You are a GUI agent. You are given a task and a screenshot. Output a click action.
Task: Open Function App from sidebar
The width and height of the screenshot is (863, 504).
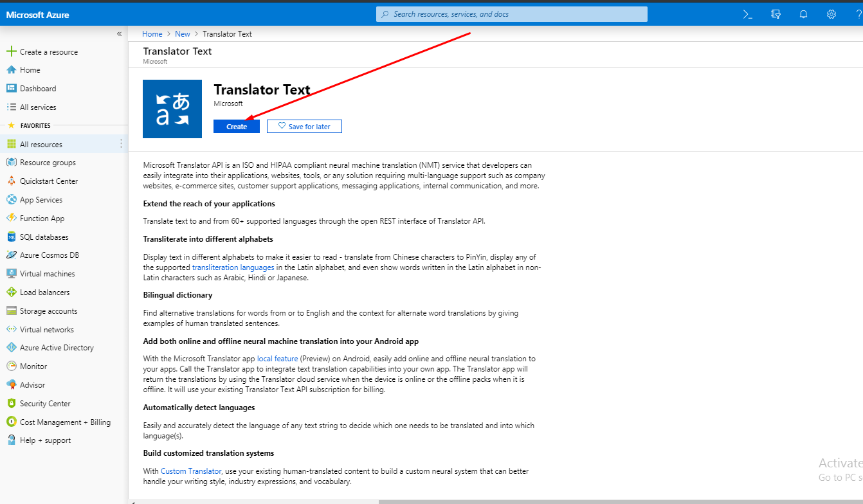(x=42, y=219)
